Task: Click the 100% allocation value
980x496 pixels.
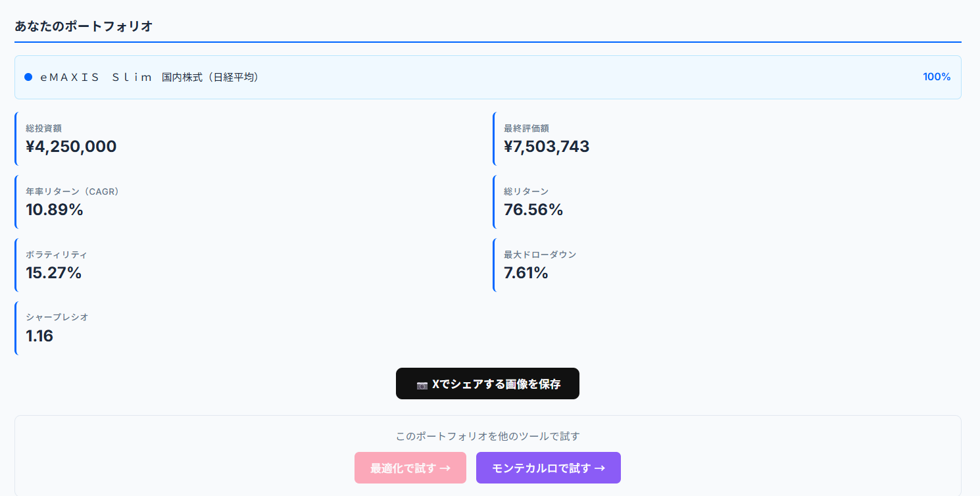Action: click(x=936, y=77)
